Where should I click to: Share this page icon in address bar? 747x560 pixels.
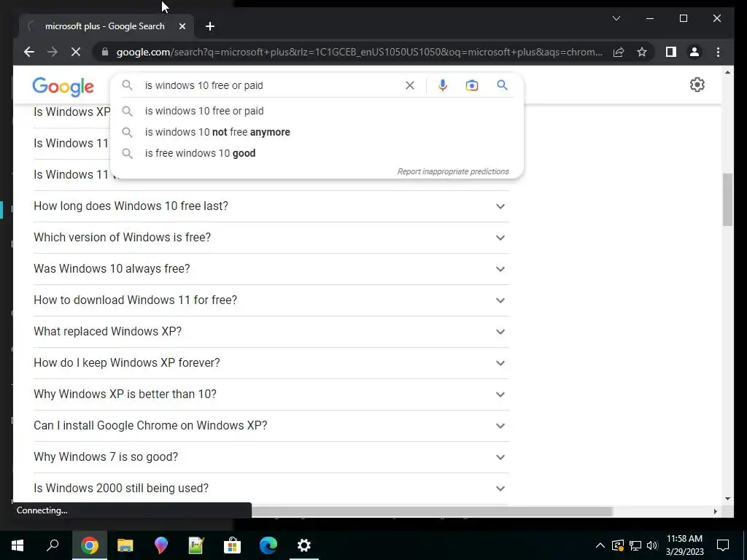(x=619, y=52)
